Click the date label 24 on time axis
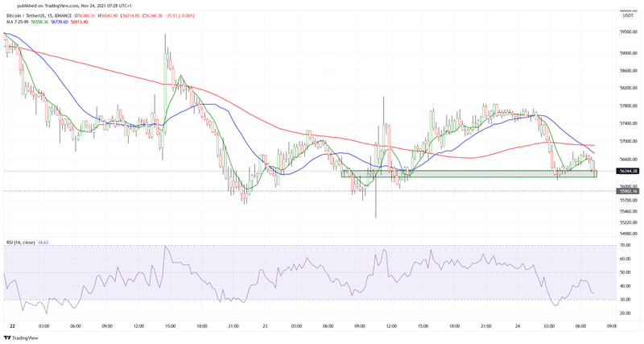644x344 pixels. click(x=518, y=326)
